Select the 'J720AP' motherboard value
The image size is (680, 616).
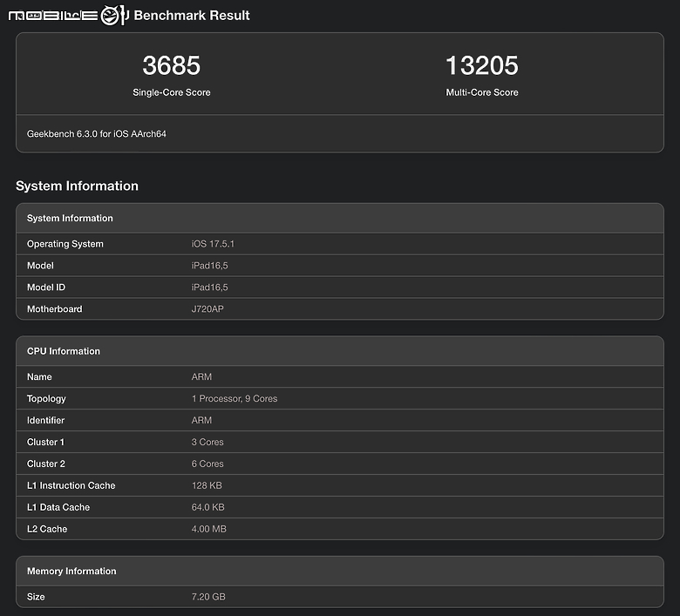[207, 309]
